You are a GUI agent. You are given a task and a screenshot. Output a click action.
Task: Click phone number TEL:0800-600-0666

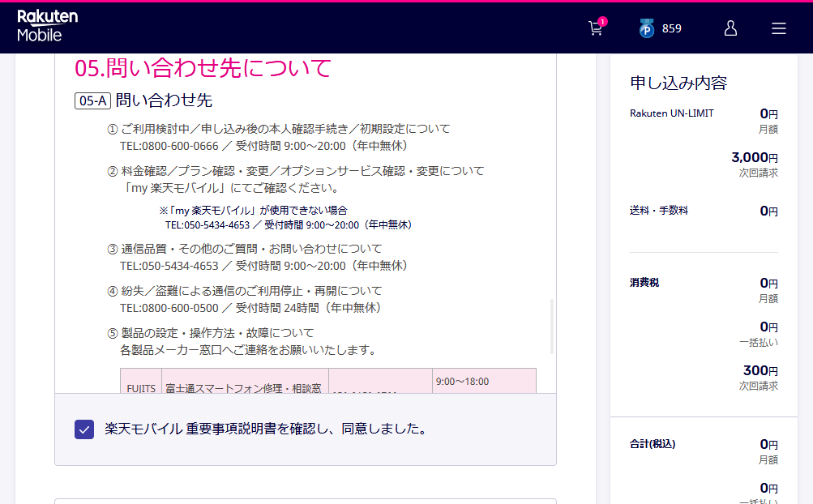pyautogui.click(x=169, y=146)
